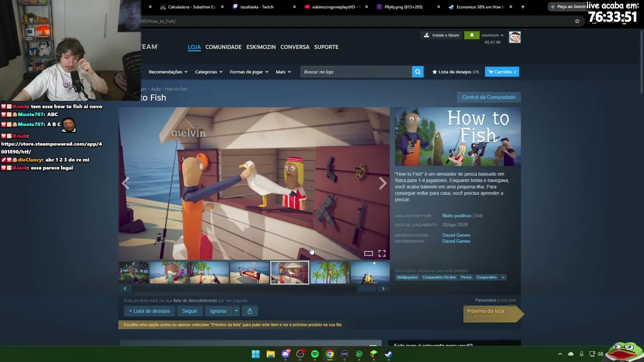The image size is (644, 362).
Task: Open Windows Start menu
Action: (256, 354)
